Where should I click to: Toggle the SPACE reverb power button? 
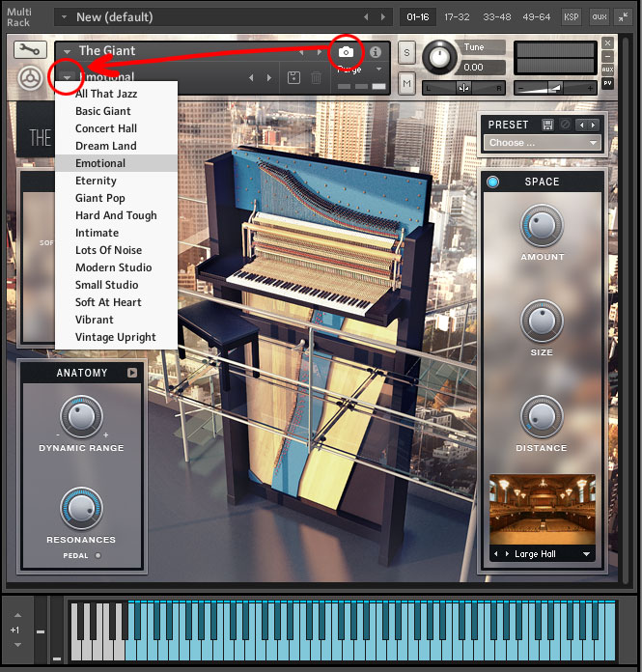coord(493,182)
